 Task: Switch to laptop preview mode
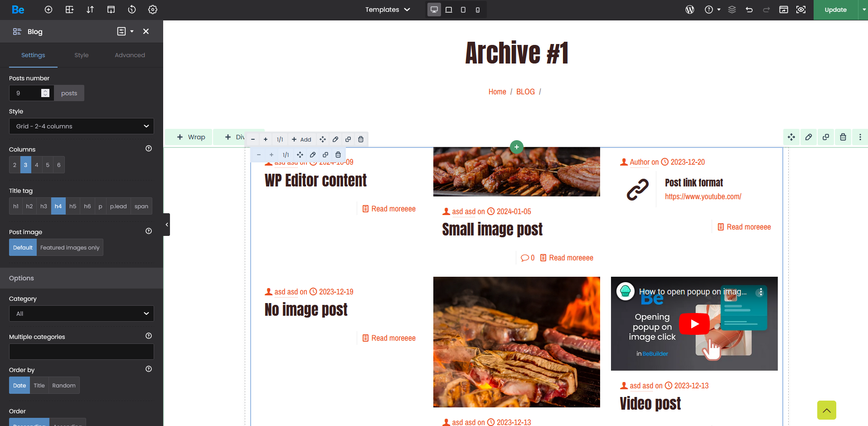pyautogui.click(x=449, y=10)
